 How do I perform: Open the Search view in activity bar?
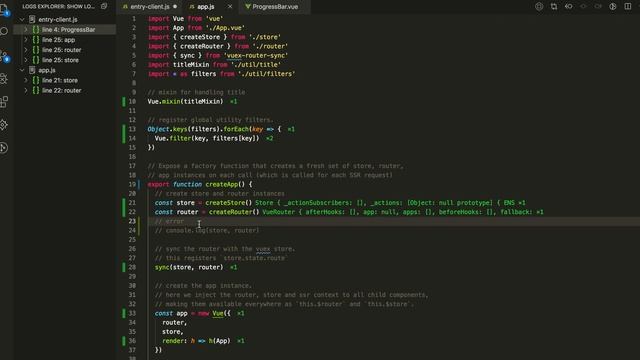coord(4,31)
